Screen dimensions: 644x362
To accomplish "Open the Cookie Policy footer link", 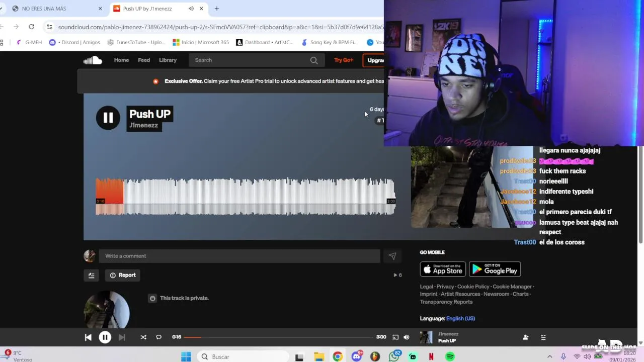I will click(473, 287).
